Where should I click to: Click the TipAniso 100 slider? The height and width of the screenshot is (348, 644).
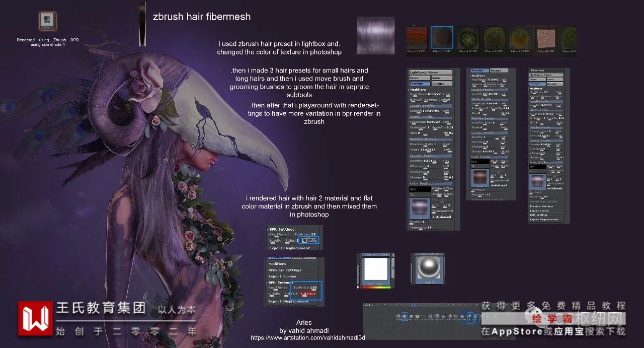305,288
